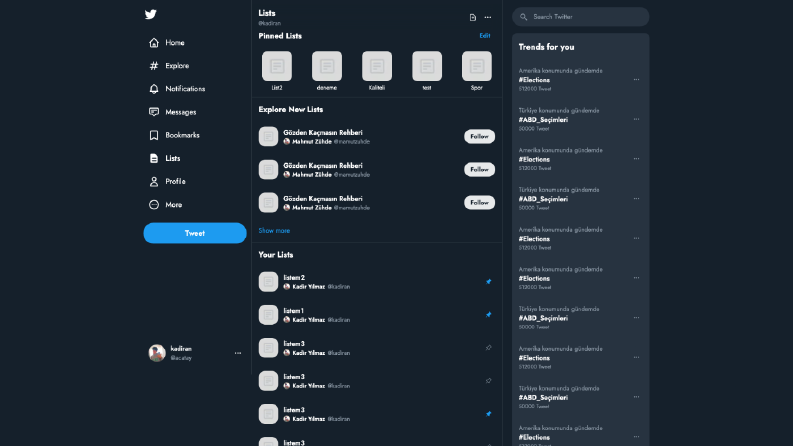Click the listem1 list title

293,310
